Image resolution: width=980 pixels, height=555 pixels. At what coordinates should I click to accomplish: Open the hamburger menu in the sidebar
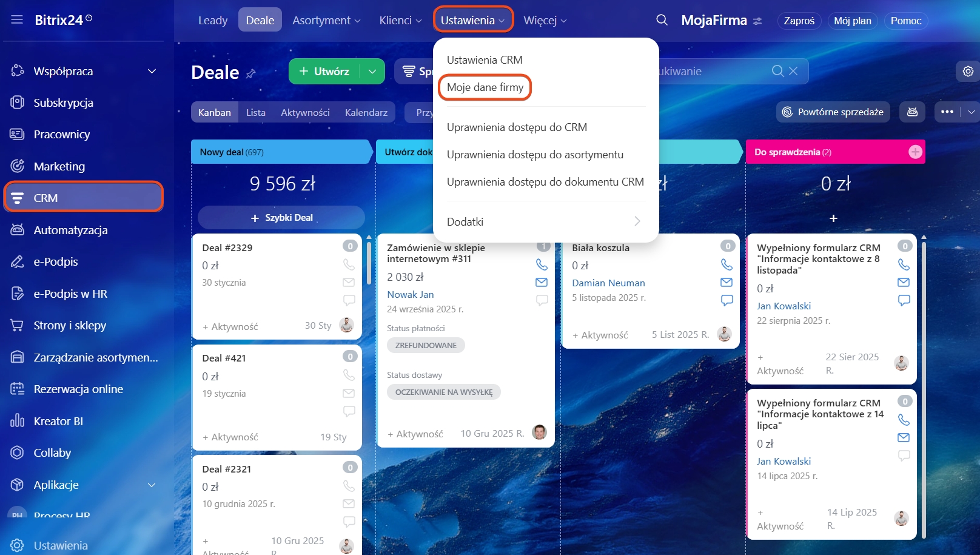pos(17,19)
